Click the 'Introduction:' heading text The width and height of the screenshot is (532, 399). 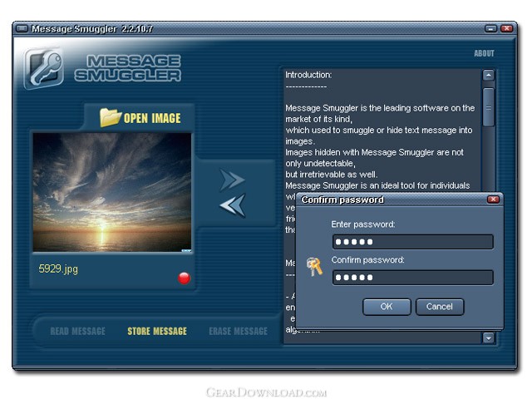pyautogui.click(x=308, y=75)
